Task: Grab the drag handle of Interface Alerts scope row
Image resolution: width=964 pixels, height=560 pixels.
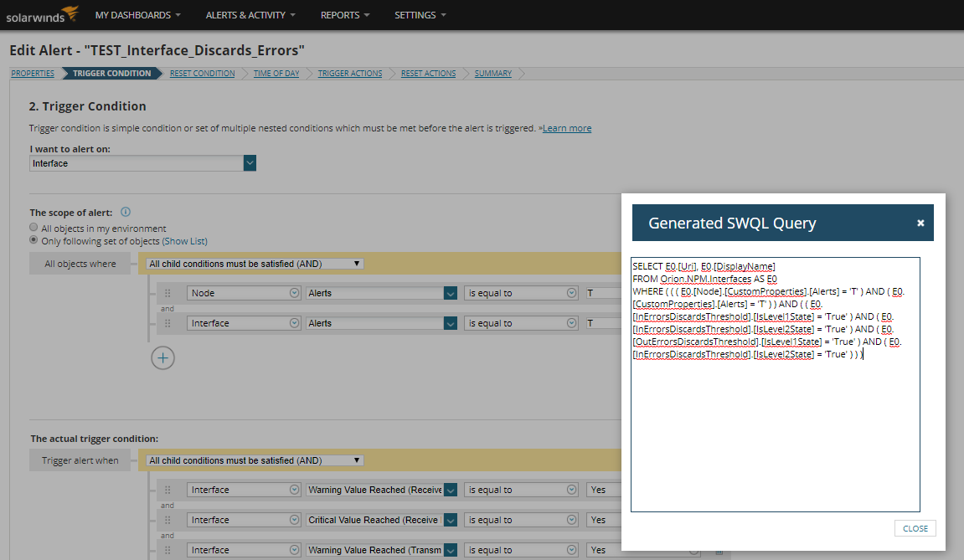Action: (x=168, y=323)
